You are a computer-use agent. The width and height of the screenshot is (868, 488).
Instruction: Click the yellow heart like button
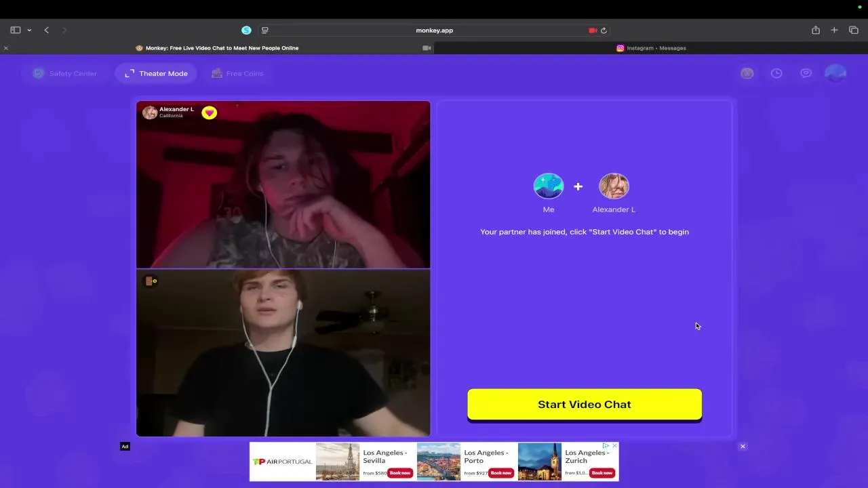click(x=209, y=113)
